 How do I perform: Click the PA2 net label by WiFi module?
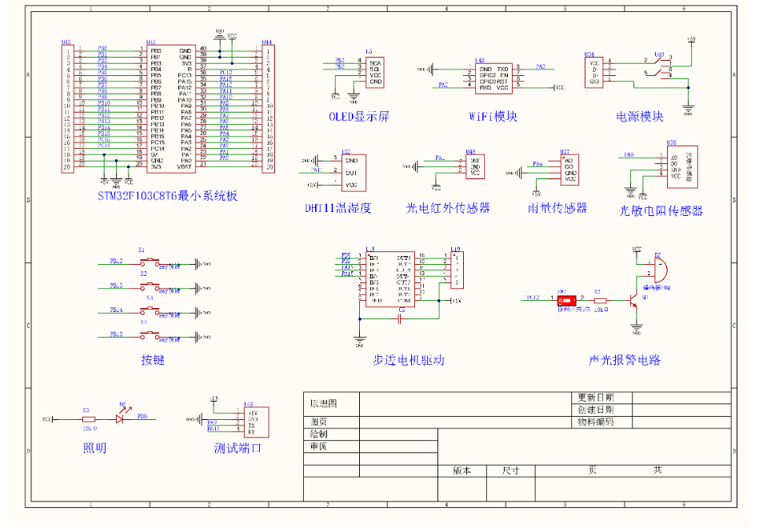[443, 85]
